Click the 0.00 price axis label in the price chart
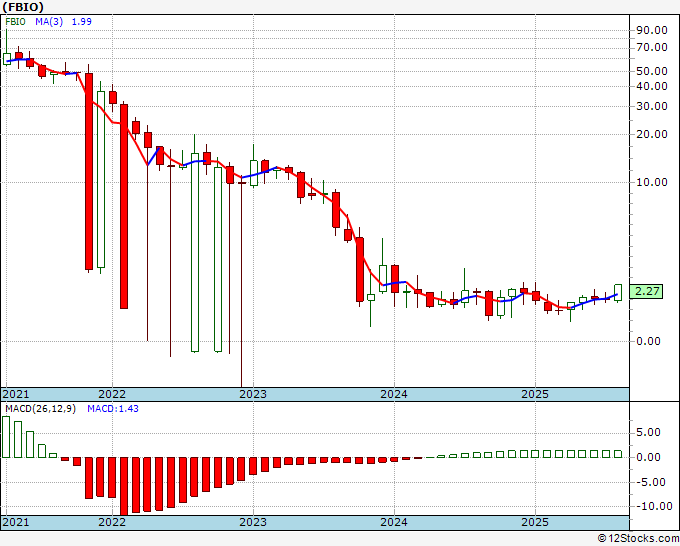The height and width of the screenshot is (546, 680). [648, 341]
